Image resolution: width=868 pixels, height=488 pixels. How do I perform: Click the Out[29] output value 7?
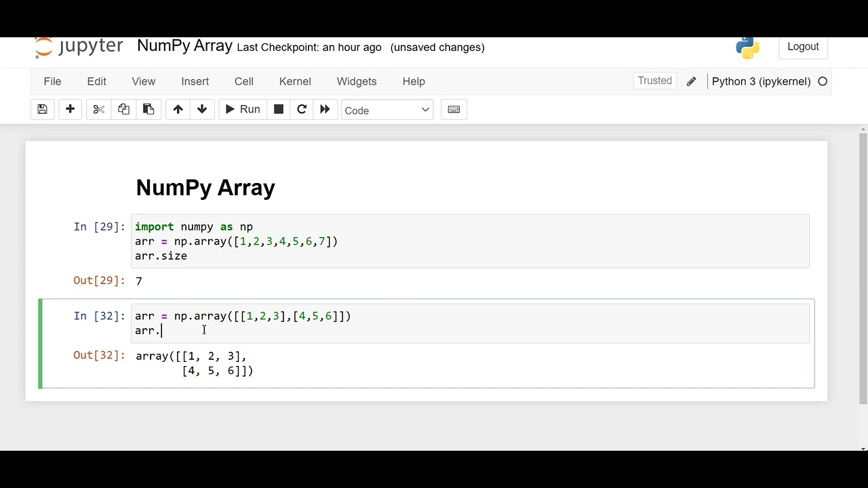point(139,281)
